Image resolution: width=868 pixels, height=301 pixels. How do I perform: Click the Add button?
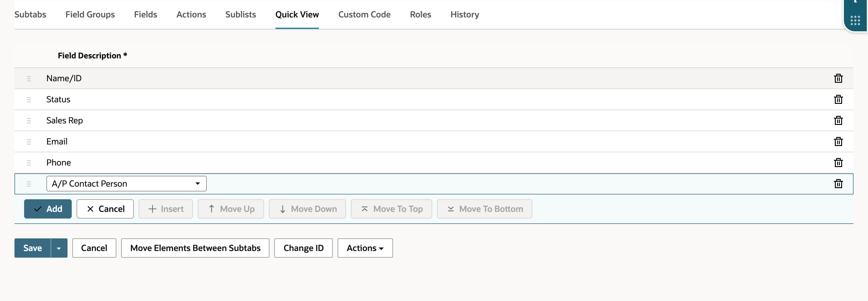48,209
